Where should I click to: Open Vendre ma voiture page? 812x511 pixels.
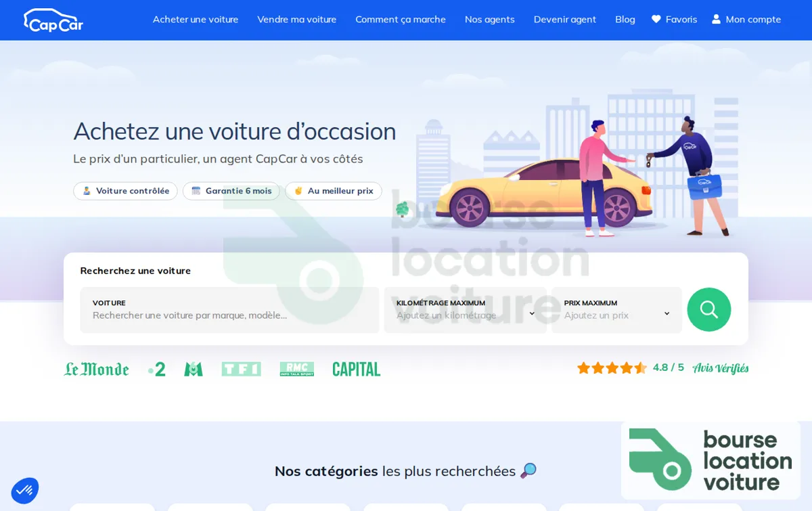(297, 20)
